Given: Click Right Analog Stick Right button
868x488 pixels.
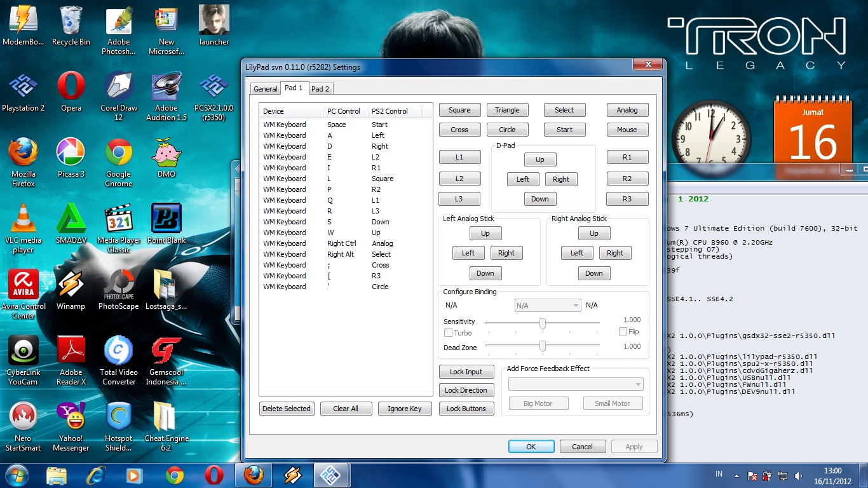Looking at the screenshot, I should pos(615,253).
